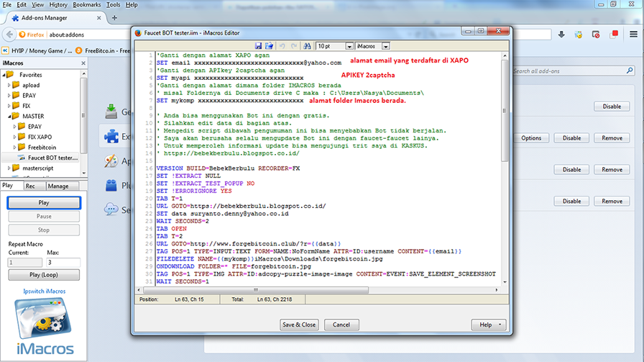This screenshot has width=644, height=362.
Task: Select the Appearance paintbrush icon
Action: pos(111,160)
